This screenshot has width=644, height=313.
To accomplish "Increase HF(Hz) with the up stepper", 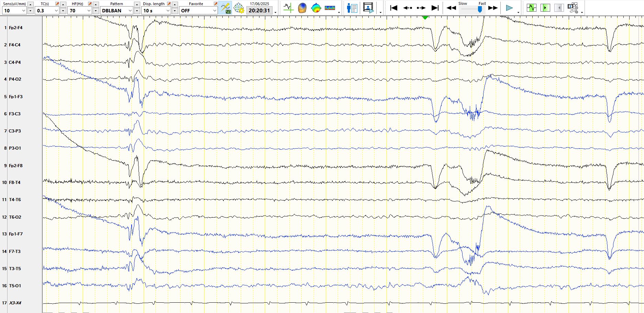I will pyautogui.click(x=96, y=4).
